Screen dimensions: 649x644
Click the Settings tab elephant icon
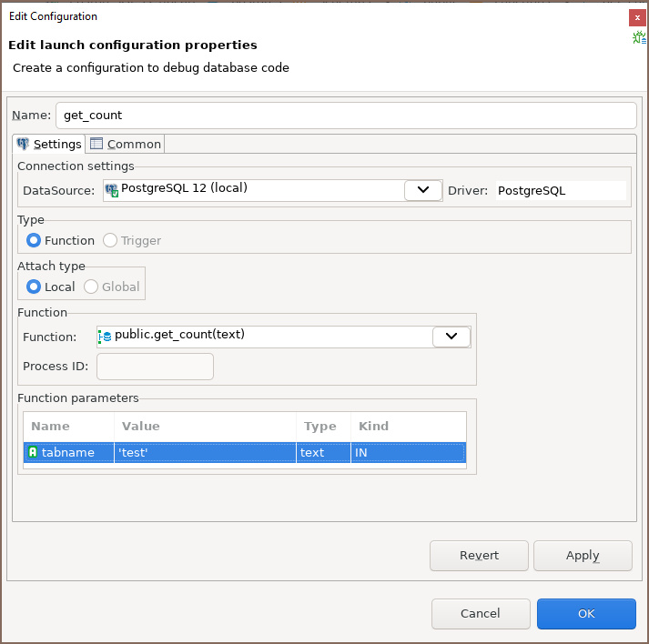[23, 144]
